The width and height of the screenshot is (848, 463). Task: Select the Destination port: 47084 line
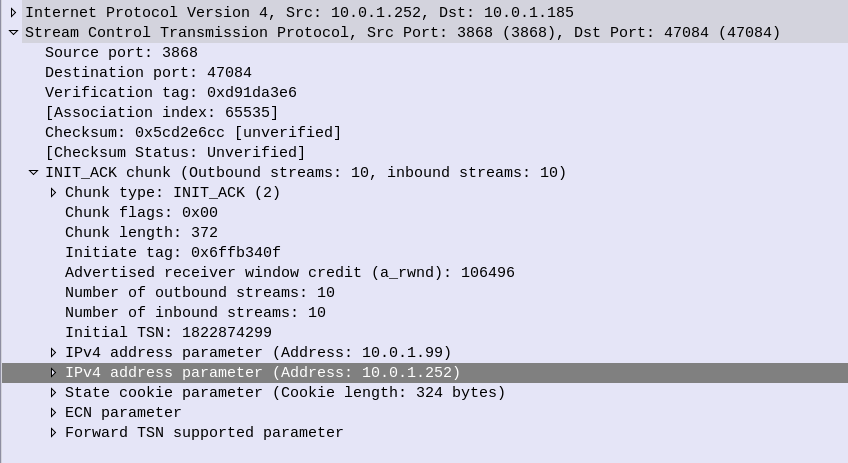[148, 73]
